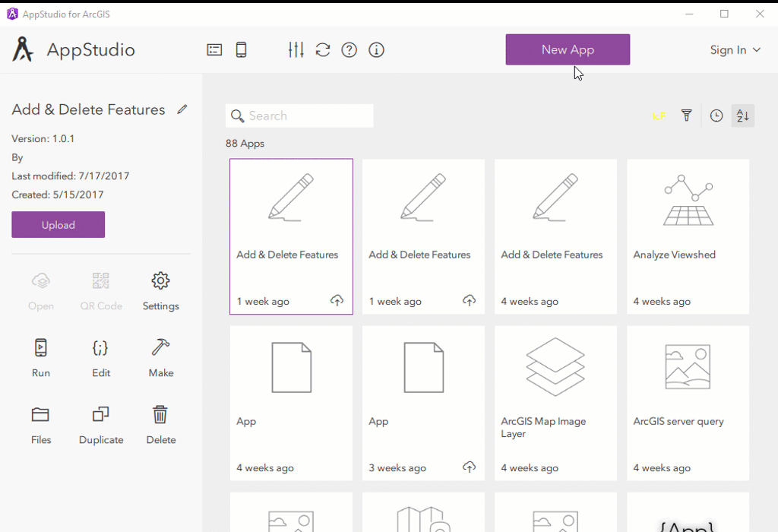Open the help question-mark icon
The height and width of the screenshot is (532, 778).
[x=349, y=49]
